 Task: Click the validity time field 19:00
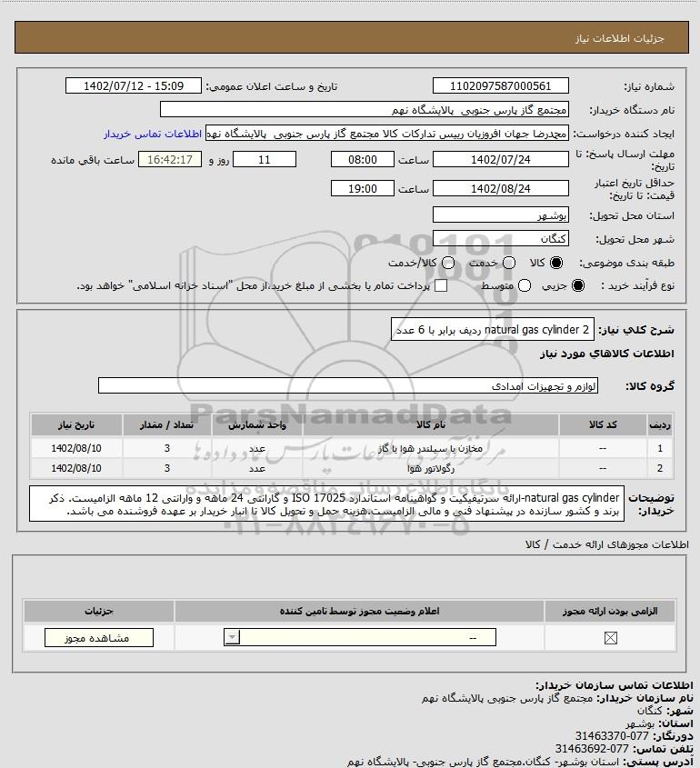pyautogui.click(x=363, y=188)
